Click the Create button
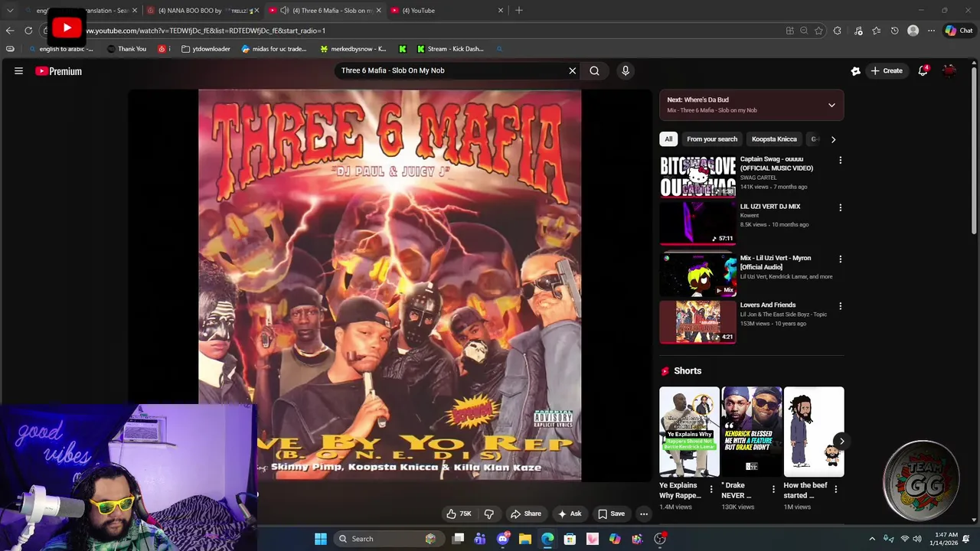 tap(886, 70)
